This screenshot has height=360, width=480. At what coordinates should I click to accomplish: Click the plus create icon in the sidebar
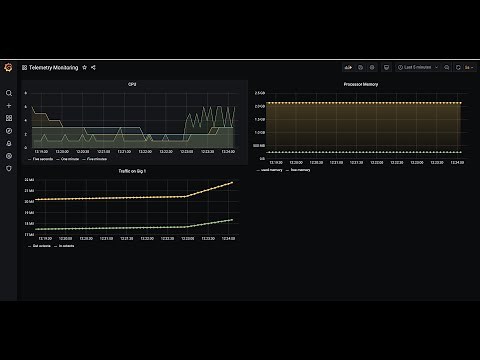point(9,106)
